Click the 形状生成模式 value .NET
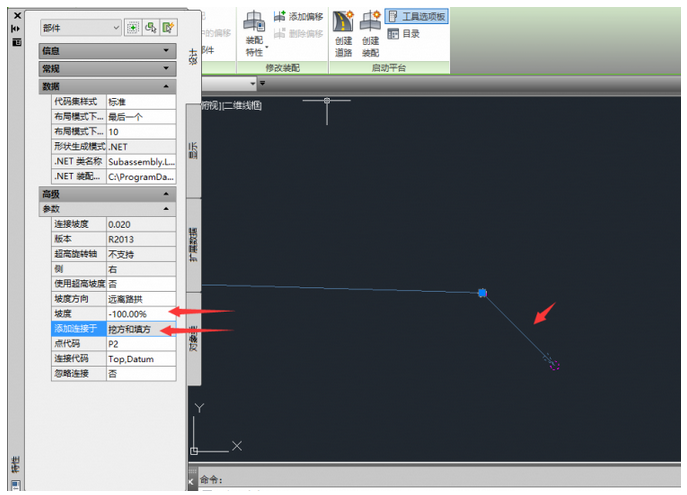Screen dimensions: 687x495 141,147
